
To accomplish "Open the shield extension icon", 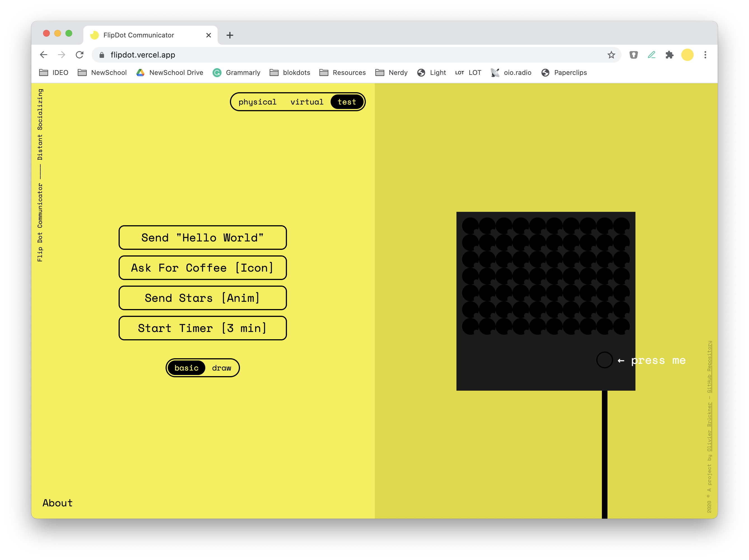I will (x=633, y=55).
